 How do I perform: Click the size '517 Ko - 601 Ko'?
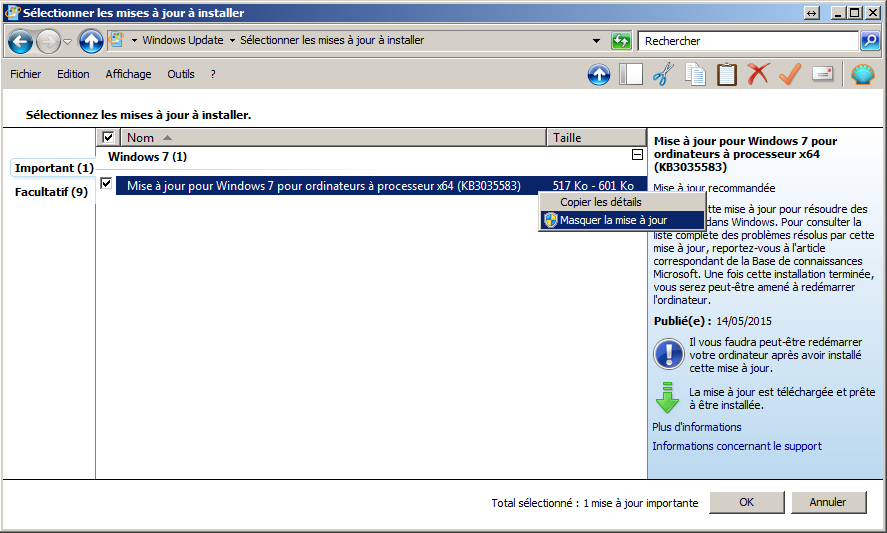[x=593, y=186]
